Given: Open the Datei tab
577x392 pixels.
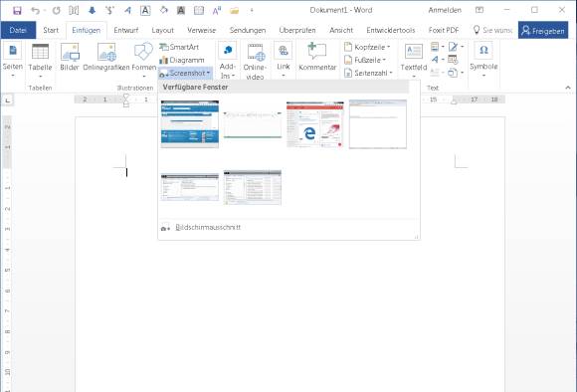Looking at the screenshot, I should (x=18, y=30).
